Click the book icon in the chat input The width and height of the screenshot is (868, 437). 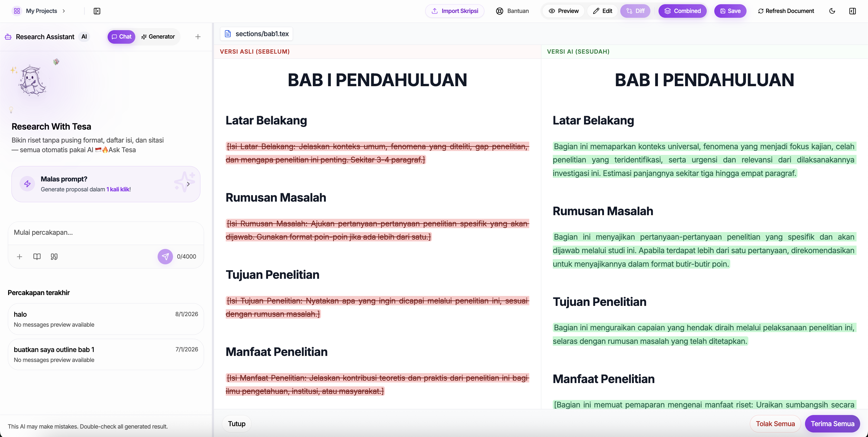pos(37,257)
